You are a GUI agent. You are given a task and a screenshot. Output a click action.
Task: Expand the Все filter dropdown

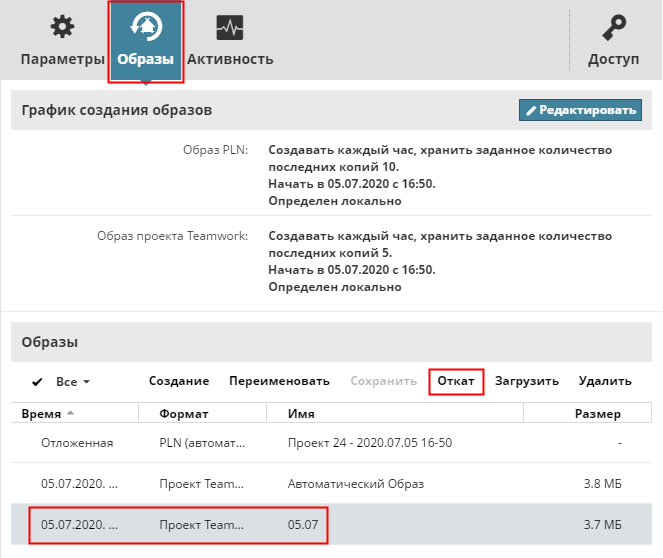[74, 381]
